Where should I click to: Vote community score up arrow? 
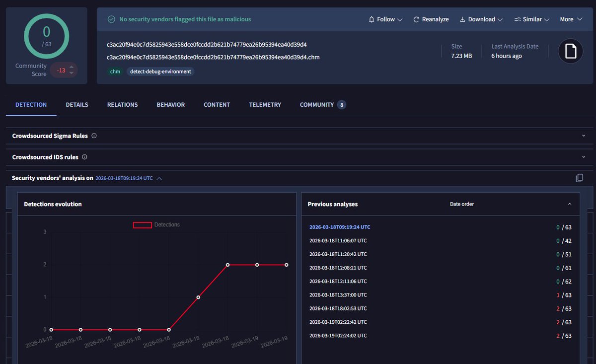tap(72, 67)
